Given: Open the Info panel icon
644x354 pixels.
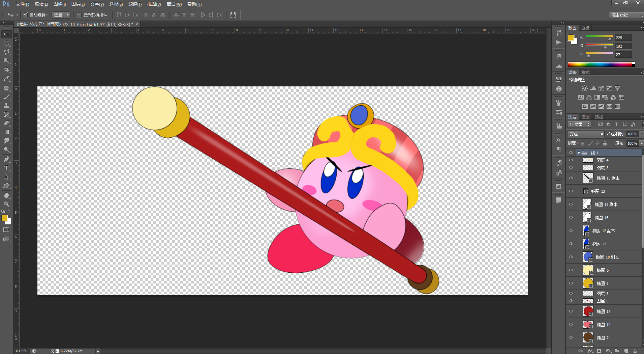Looking at the screenshot, I should point(559,89).
